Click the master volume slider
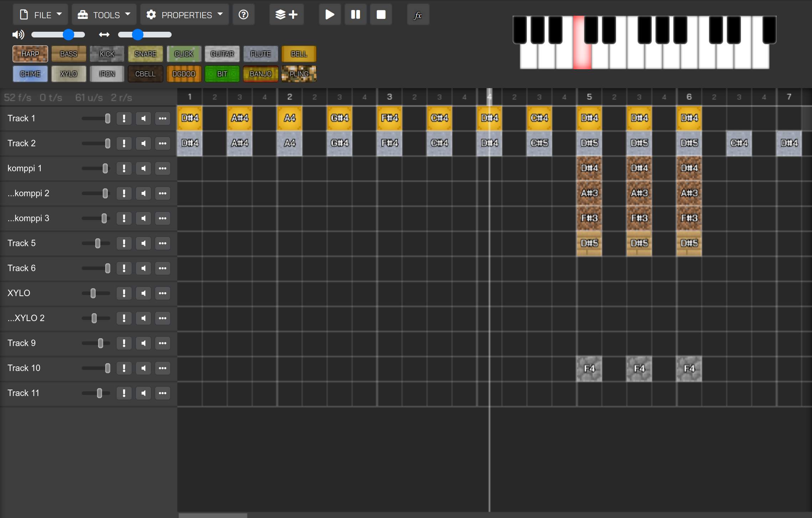Viewport: 812px width, 518px height. click(x=58, y=35)
